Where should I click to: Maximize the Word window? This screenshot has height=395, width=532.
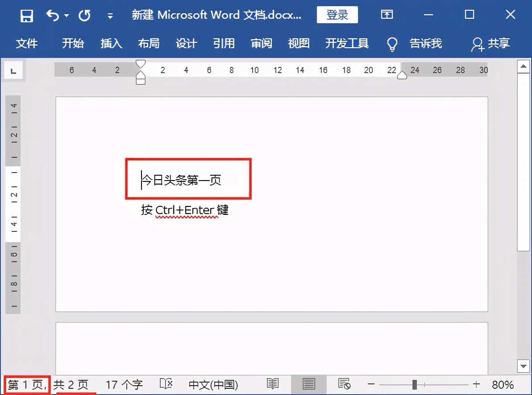tap(470, 15)
